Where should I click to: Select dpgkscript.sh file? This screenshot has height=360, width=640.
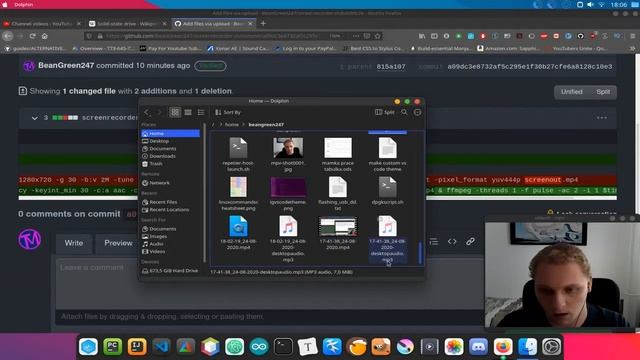(387, 191)
